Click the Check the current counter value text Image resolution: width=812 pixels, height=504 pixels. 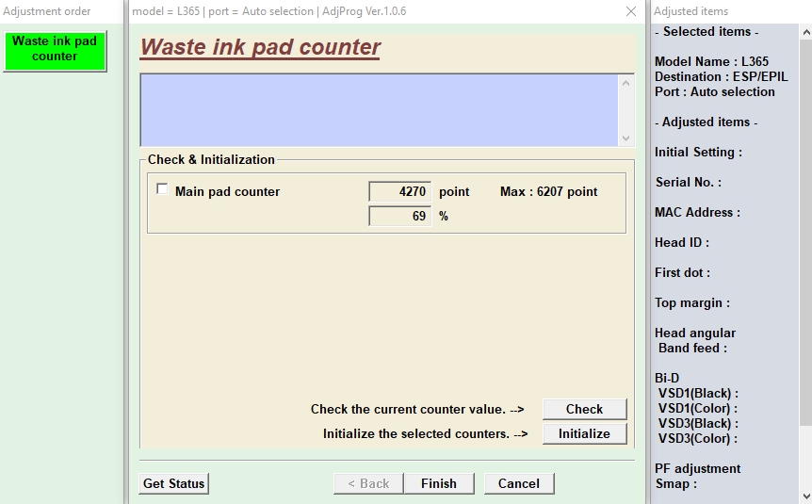[417, 409]
